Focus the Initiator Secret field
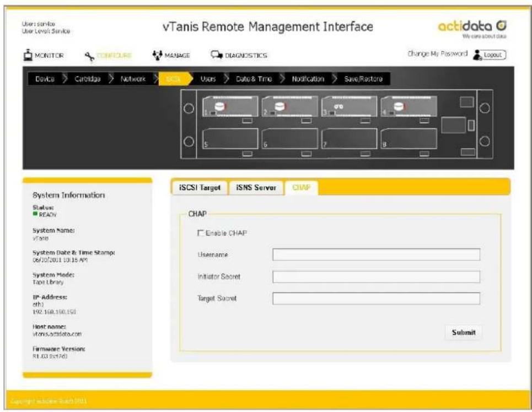Image resolution: width=532 pixels, height=412 pixels. point(377,277)
